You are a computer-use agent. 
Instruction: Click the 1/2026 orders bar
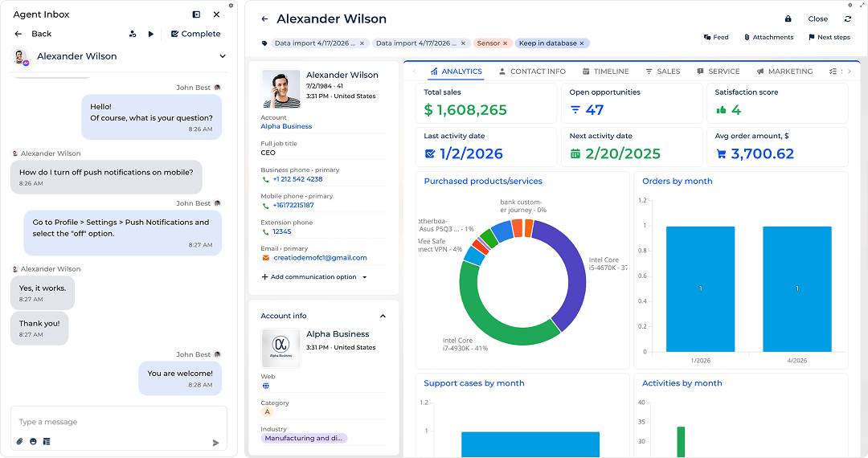700,288
